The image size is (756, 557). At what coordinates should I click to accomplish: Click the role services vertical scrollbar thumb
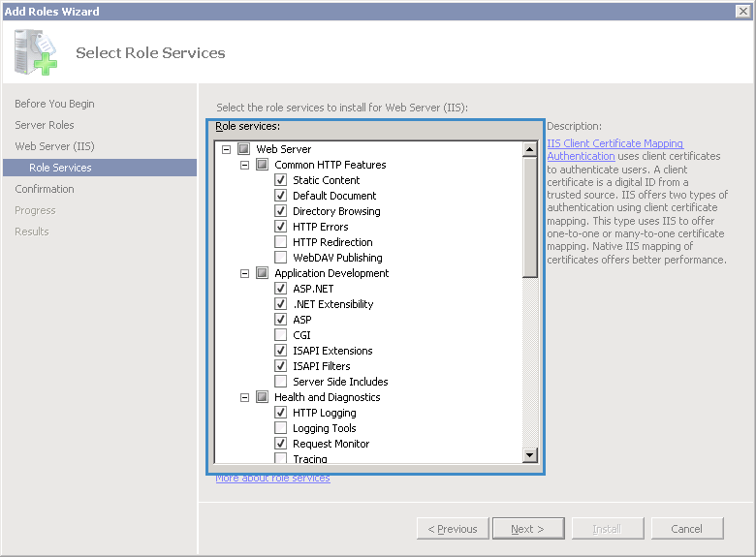coord(529,218)
